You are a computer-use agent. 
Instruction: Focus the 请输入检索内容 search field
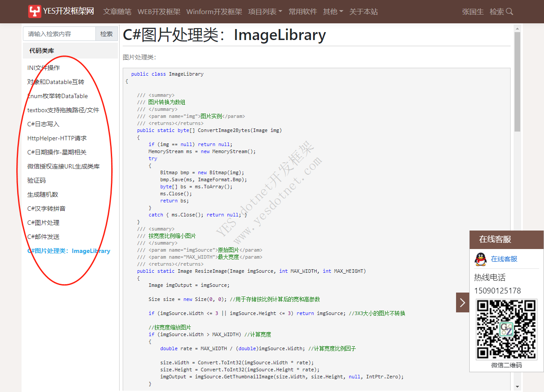point(59,34)
